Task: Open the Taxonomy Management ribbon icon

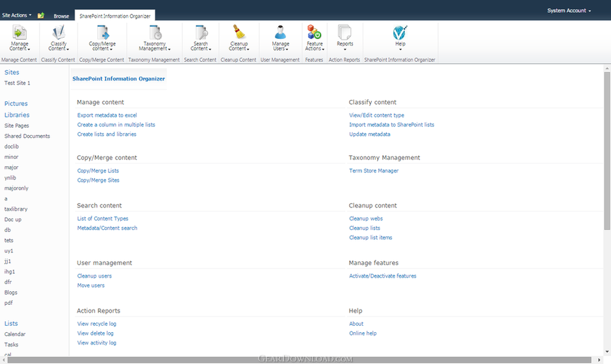Action: click(x=155, y=32)
